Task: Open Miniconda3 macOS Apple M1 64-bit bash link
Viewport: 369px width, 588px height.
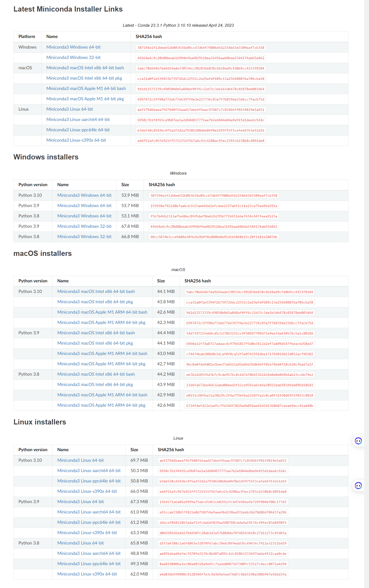Action: [86, 88]
